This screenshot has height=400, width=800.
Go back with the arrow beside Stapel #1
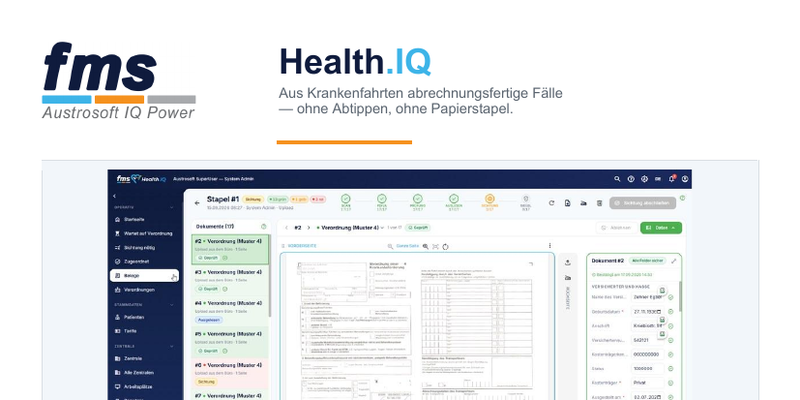(x=197, y=203)
